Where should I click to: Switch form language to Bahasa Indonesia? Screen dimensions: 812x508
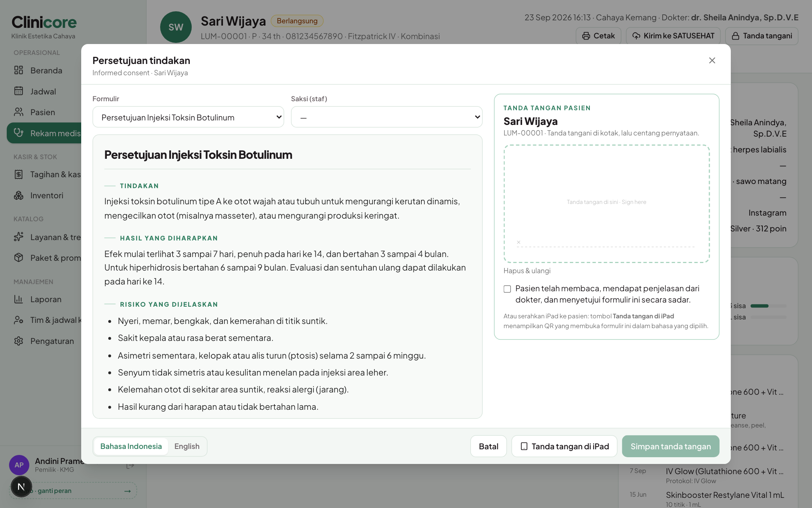[131, 446]
